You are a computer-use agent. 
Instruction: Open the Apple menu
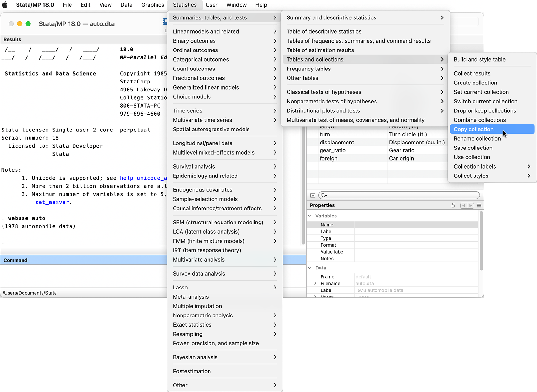click(5, 5)
